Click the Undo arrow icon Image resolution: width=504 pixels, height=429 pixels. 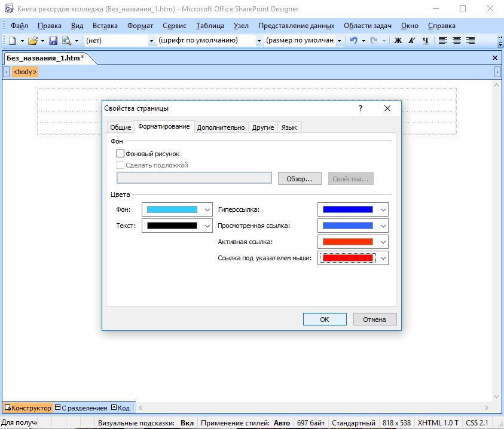(353, 41)
